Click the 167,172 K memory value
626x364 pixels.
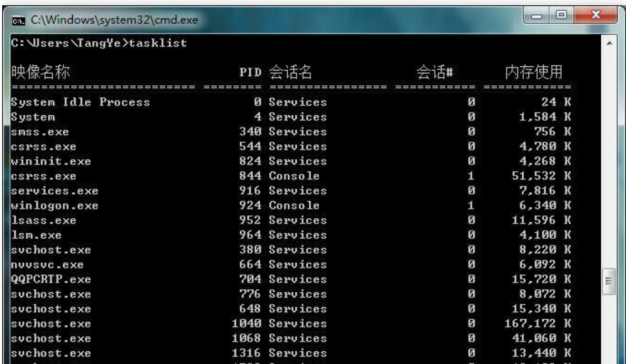coord(534,323)
